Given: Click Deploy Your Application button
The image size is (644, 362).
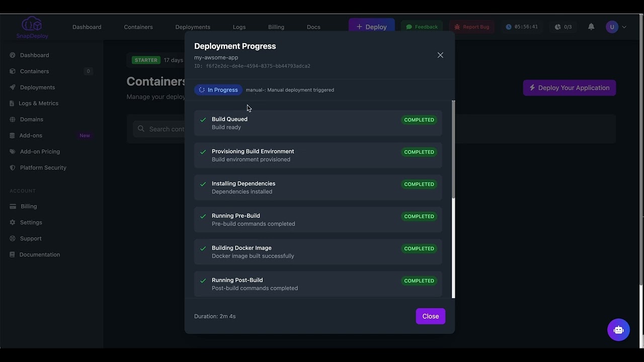Looking at the screenshot, I should tap(569, 87).
